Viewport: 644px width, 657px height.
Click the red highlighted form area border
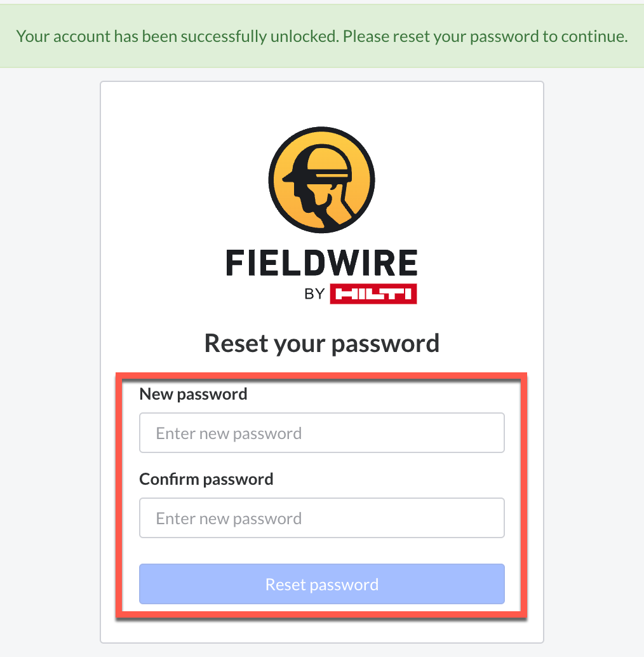click(321, 374)
